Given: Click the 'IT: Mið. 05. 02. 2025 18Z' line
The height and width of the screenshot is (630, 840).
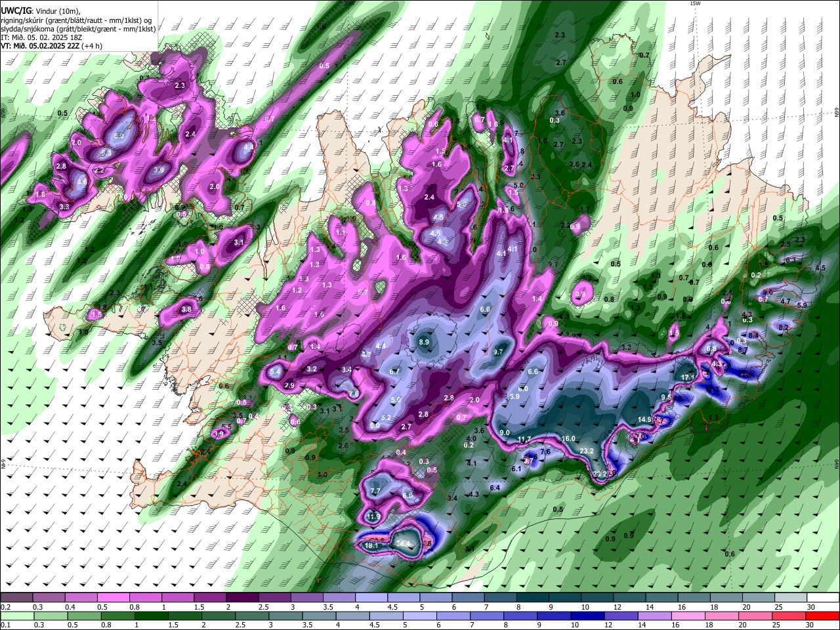Looking at the screenshot, I should [x=41, y=37].
